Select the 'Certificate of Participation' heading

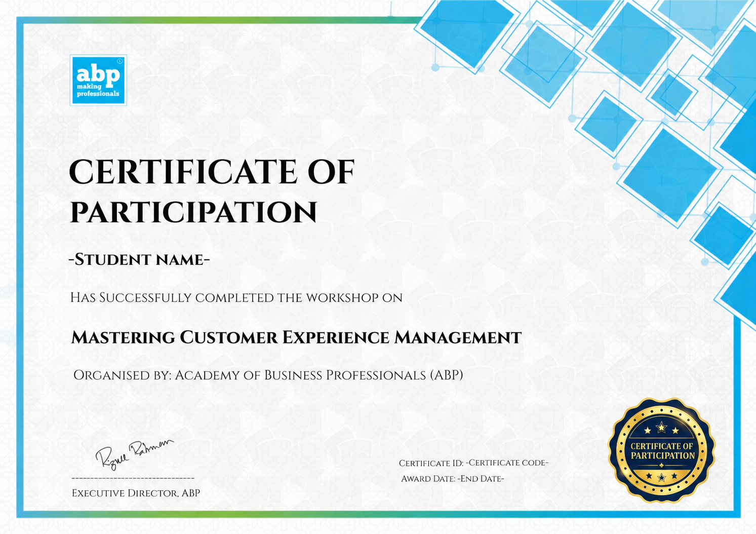click(212, 192)
